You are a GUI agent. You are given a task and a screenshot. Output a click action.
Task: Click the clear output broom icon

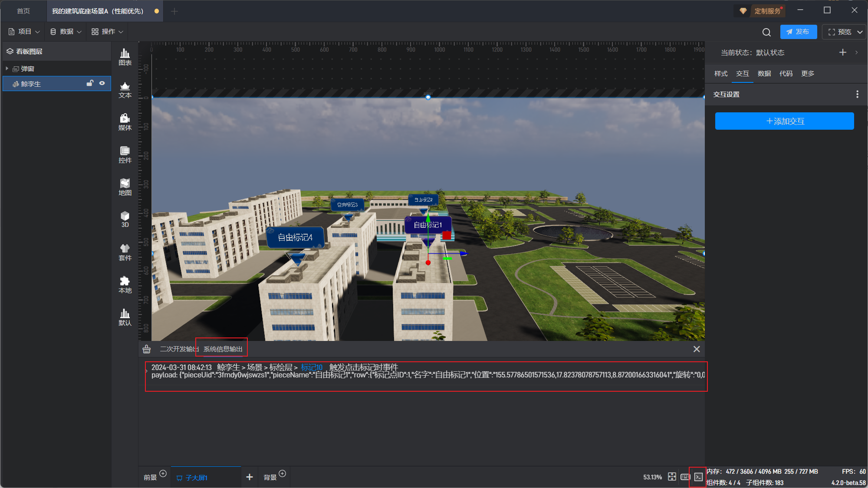point(147,349)
